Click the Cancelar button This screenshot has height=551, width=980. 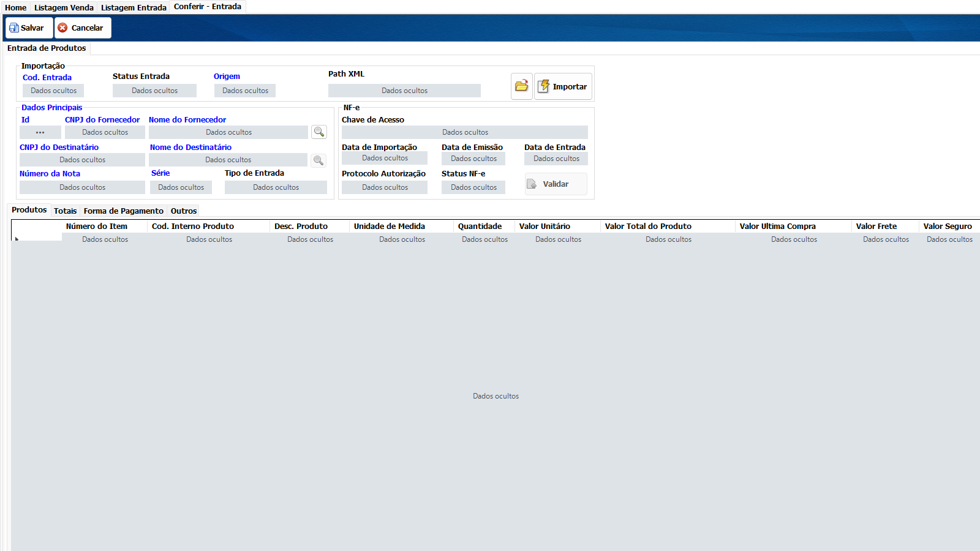[x=83, y=28]
